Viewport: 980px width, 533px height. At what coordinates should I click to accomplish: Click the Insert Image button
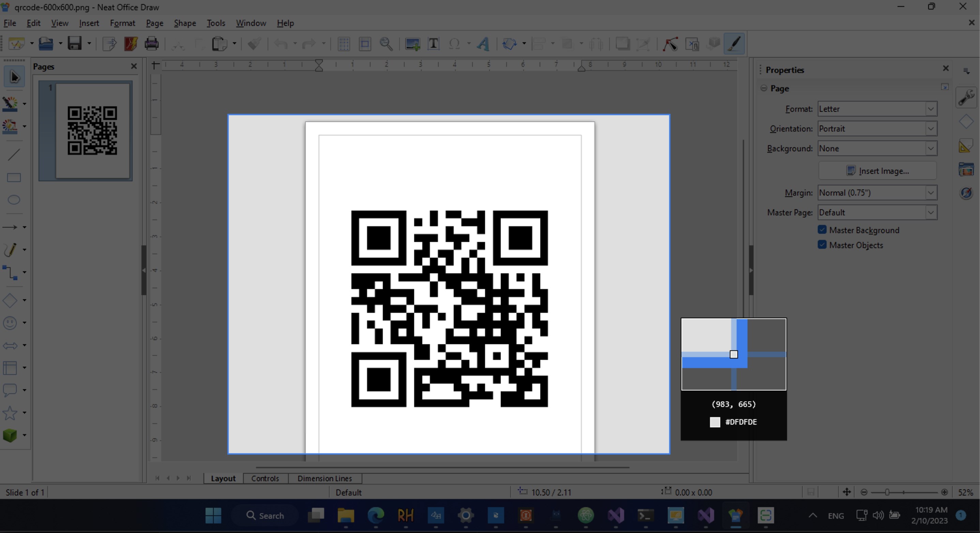coord(877,171)
